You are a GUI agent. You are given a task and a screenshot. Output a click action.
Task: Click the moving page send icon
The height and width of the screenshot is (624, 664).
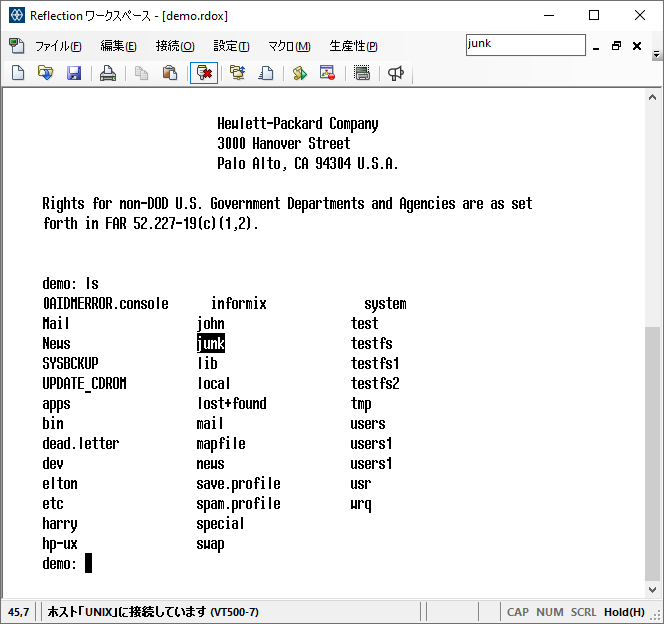pos(266,73)
